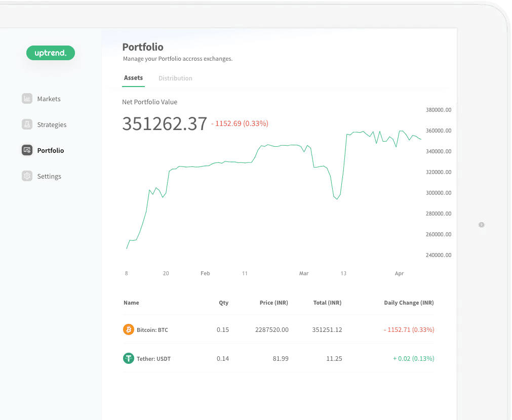Click the orange Bitcoin coin icon
Screen dimensions: 512x420
point(129,330)
